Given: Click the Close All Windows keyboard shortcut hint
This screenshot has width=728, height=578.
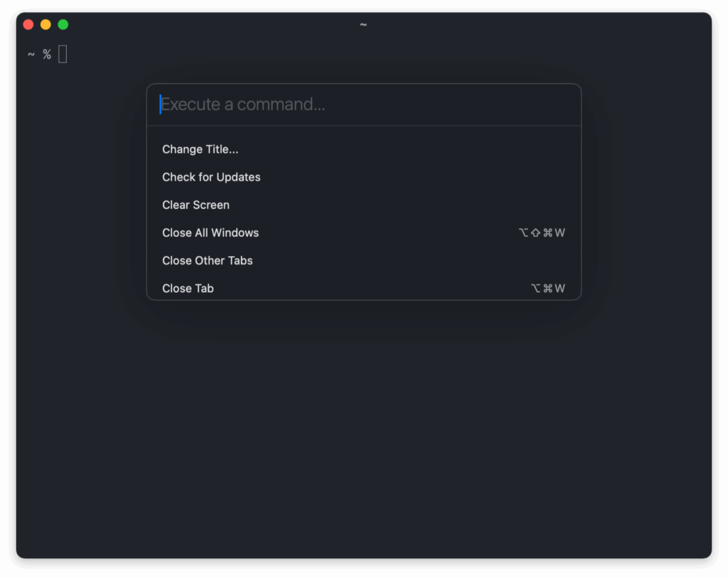Looking at the screenshot, I should click(x=542, y=232).
